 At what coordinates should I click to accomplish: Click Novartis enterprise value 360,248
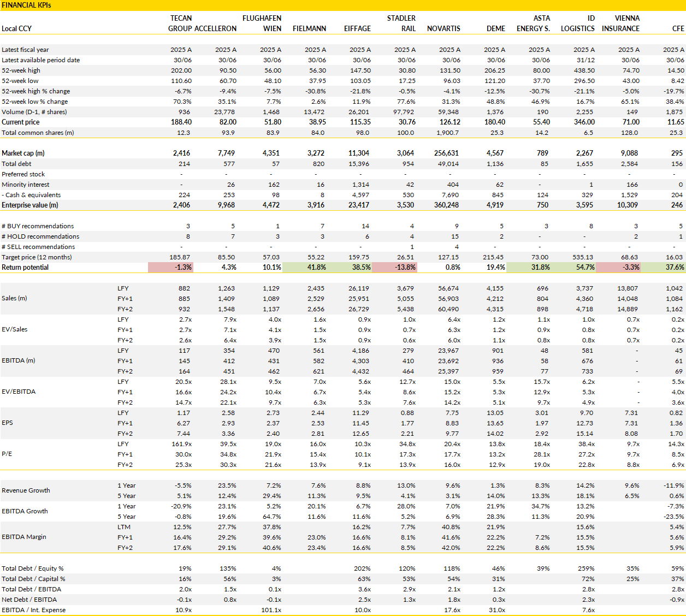click(x=446, y=205)
